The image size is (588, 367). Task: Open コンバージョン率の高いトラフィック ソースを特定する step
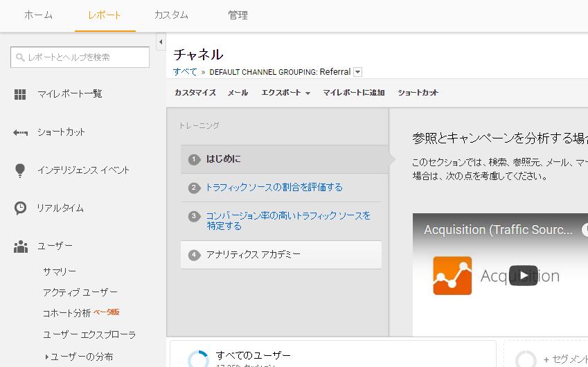click(288, 221)
